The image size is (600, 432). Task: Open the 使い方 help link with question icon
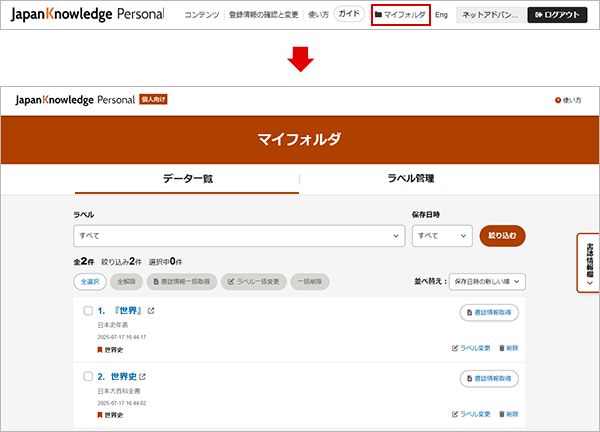click(x=568, y=100)
